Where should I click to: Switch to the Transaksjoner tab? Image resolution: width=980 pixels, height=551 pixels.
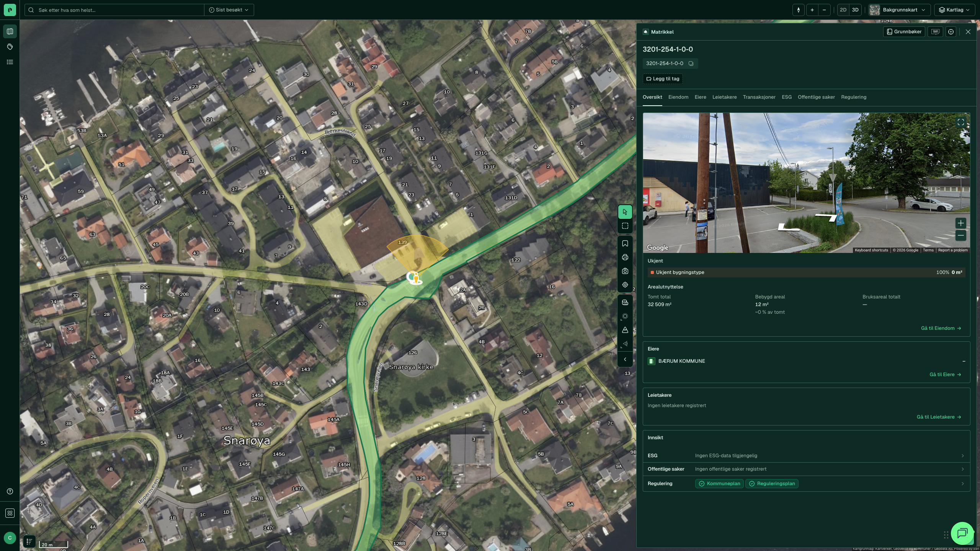759,97
